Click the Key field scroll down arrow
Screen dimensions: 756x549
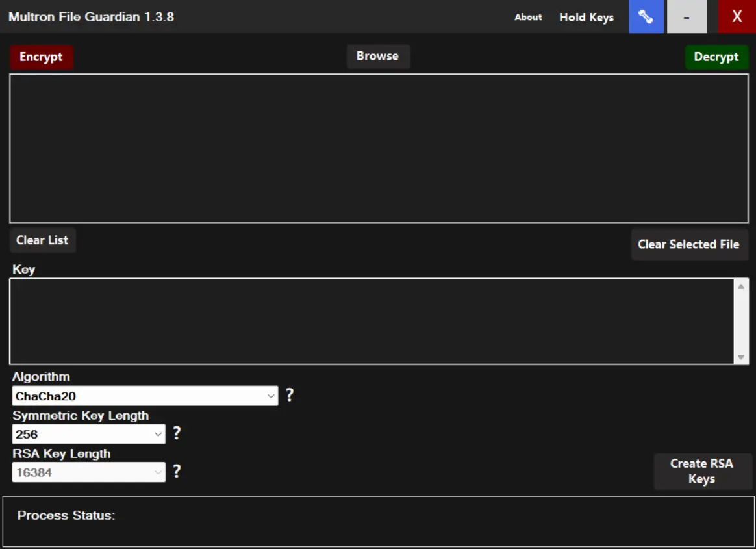click(x=741, y=357)
